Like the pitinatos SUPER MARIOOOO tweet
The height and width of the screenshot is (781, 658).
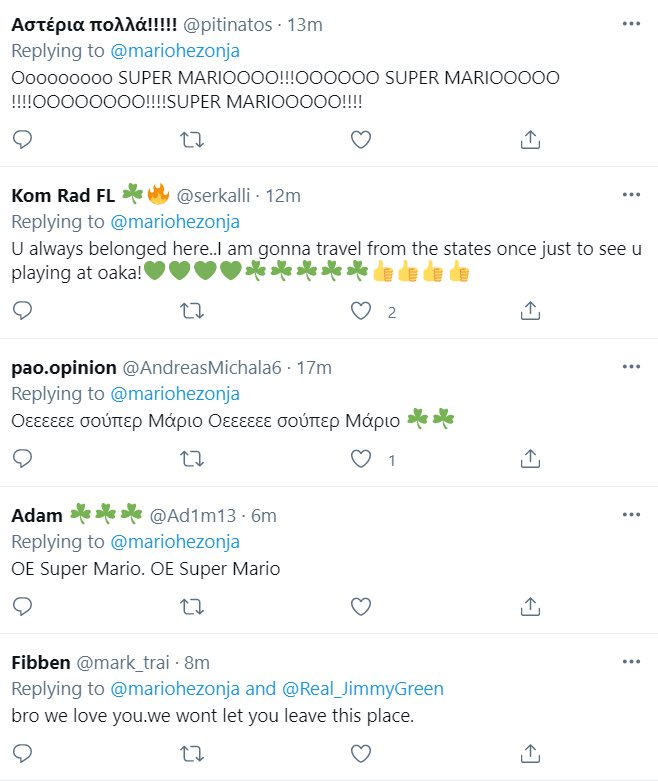(x=361, y=139)
